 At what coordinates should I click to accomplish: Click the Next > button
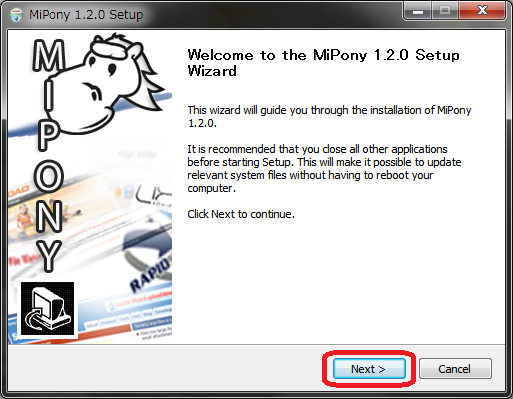click(369, 369)
